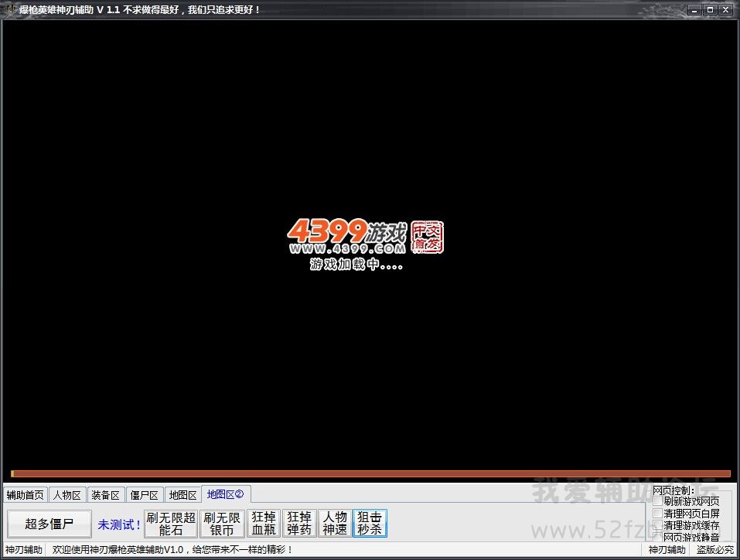Click the game loading progress bar

click(x=370, y=473)
